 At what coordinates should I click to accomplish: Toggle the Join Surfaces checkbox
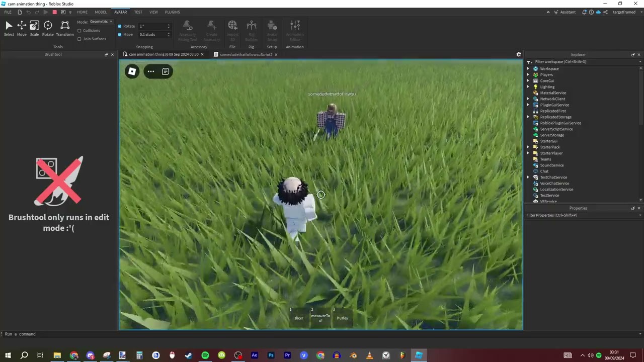(x=79, y=39)
